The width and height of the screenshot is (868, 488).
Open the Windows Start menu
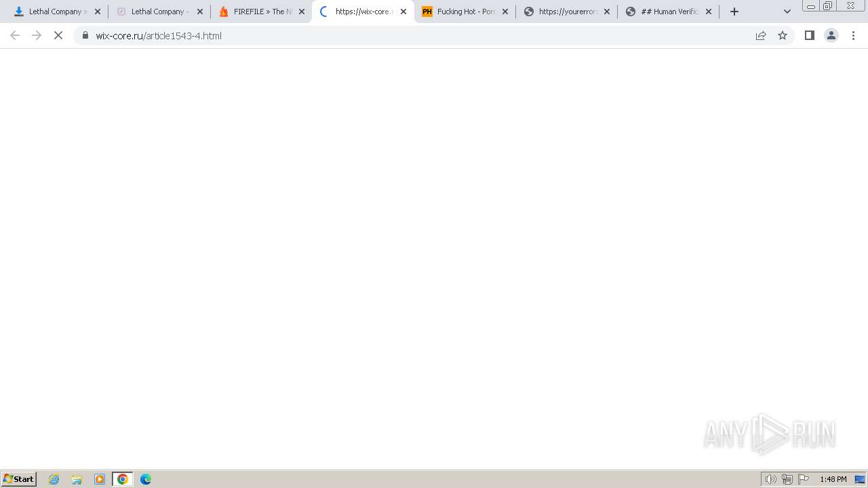pos(19,479)
